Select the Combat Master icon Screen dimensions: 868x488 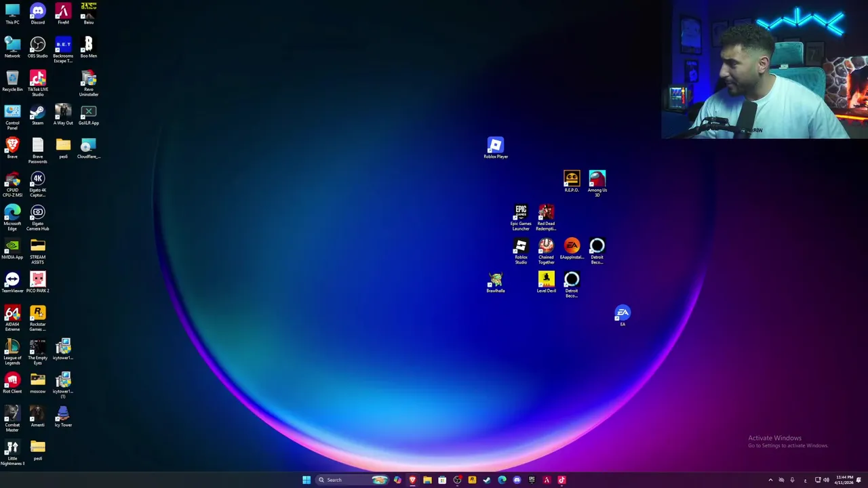point(12,419)
